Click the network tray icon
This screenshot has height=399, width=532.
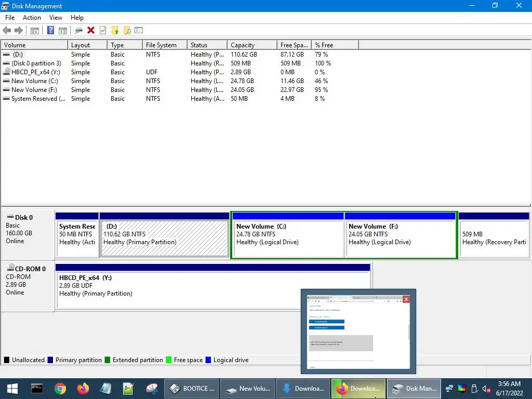pos(449,389)
